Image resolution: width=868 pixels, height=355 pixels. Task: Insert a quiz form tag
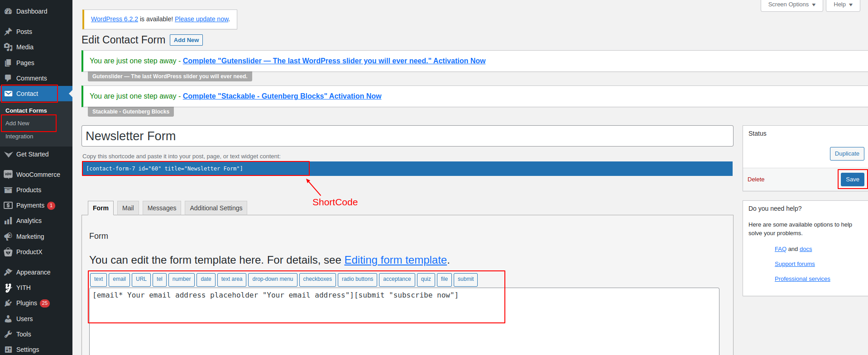[x=426, y=279]
